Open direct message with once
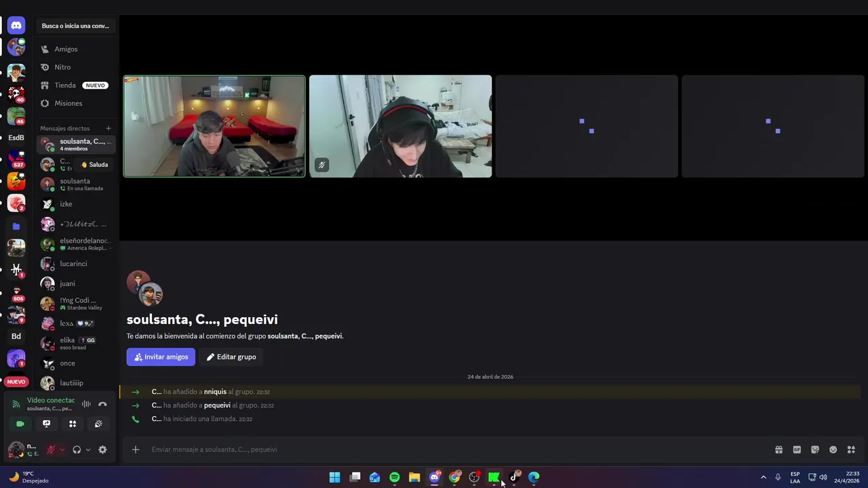This screenshot has height=488, width=868. [x=76, y=363]
